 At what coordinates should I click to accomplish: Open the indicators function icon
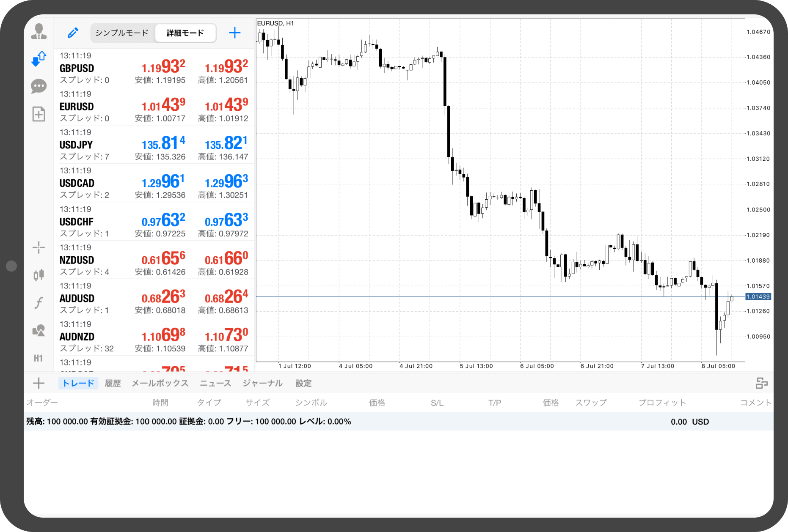pos(39,302)
